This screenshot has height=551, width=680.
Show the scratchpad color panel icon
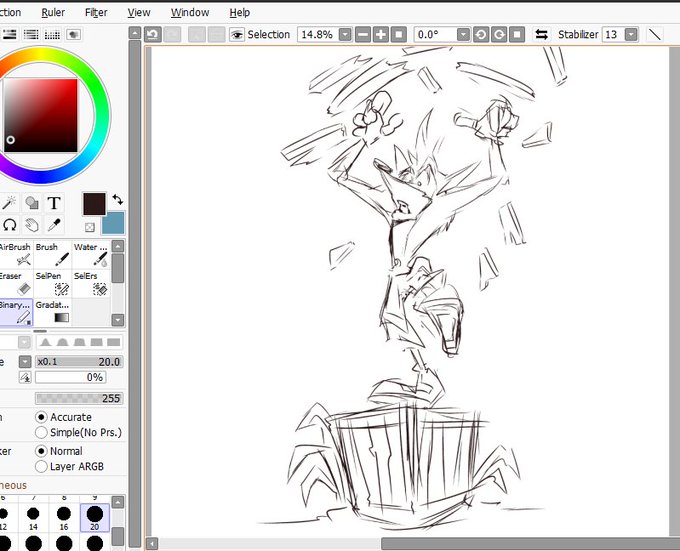pyautogui.click(x=73, y=34)
